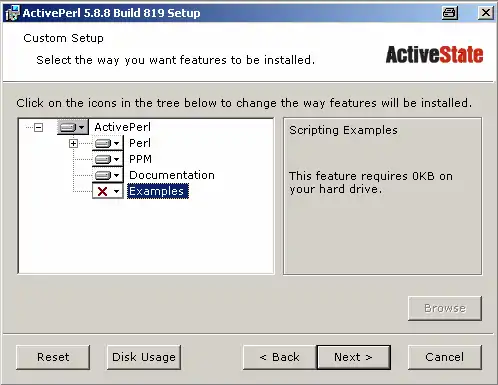498x385 pixels.
Task: Open dropdown arrow next to Documentation icon
Action: click(116, 175)
